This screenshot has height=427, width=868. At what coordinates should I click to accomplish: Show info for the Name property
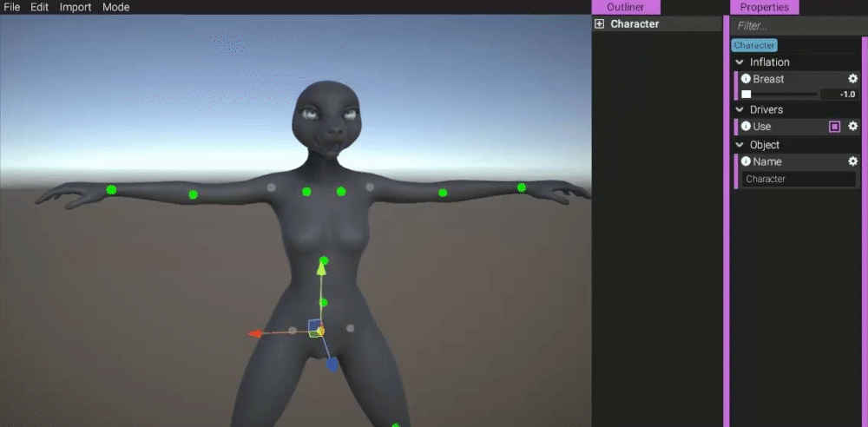tap(746, 161)
